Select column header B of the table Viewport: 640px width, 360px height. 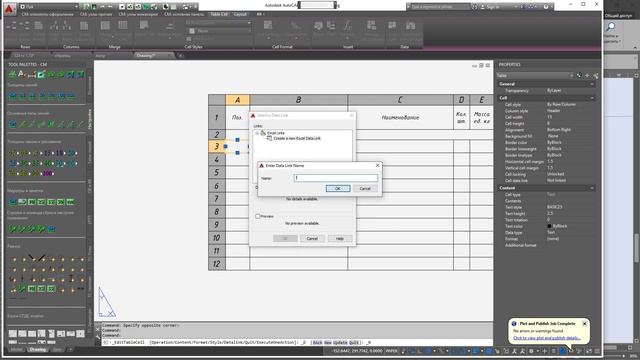click(x=298, y=100)
